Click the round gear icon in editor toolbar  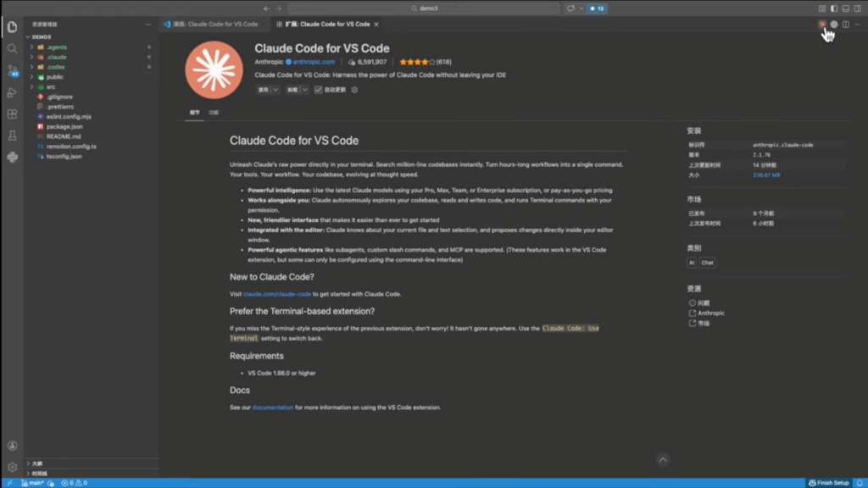pos(834,25)
